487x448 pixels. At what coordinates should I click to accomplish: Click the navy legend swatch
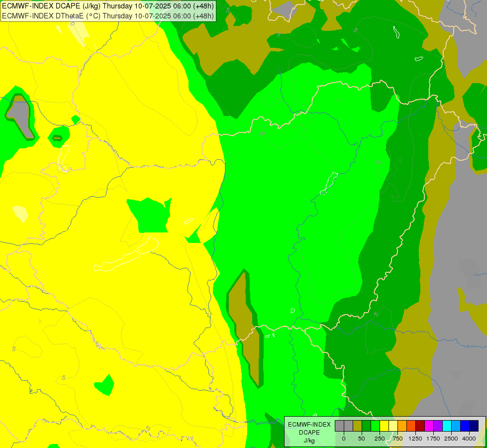tap(474, 426)
